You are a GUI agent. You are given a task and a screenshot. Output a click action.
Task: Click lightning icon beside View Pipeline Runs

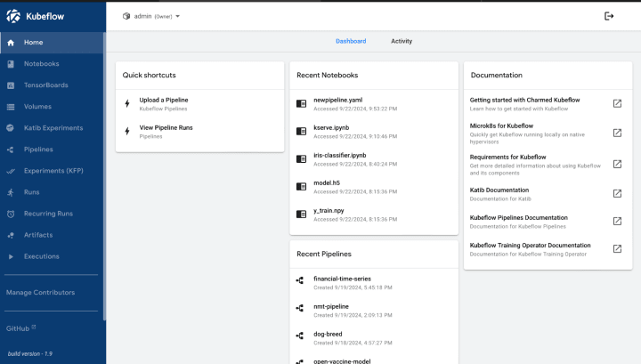point(127,131)
